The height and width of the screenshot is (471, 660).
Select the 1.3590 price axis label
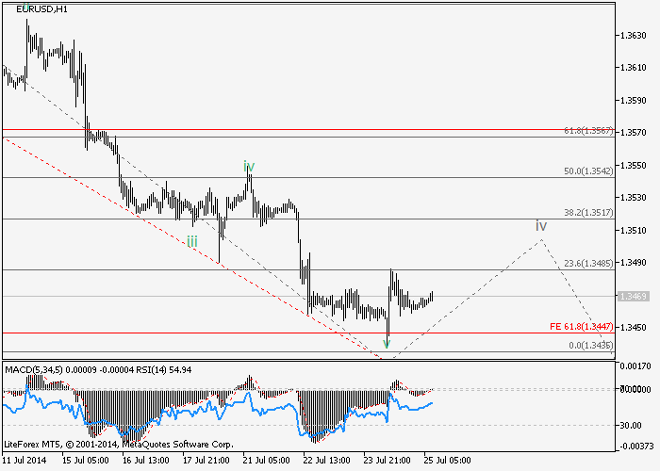(x=633, y=101)
